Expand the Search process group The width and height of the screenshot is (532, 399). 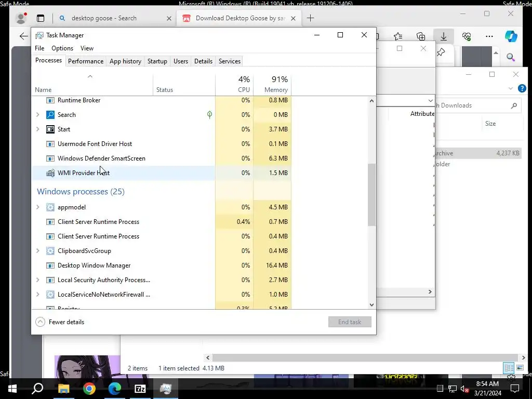coord(37,115)
